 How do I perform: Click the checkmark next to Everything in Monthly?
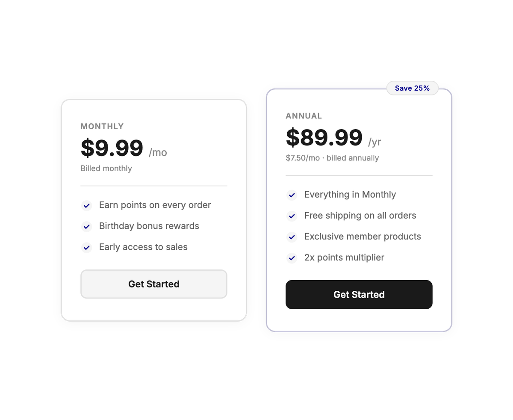tap(292, 195)
